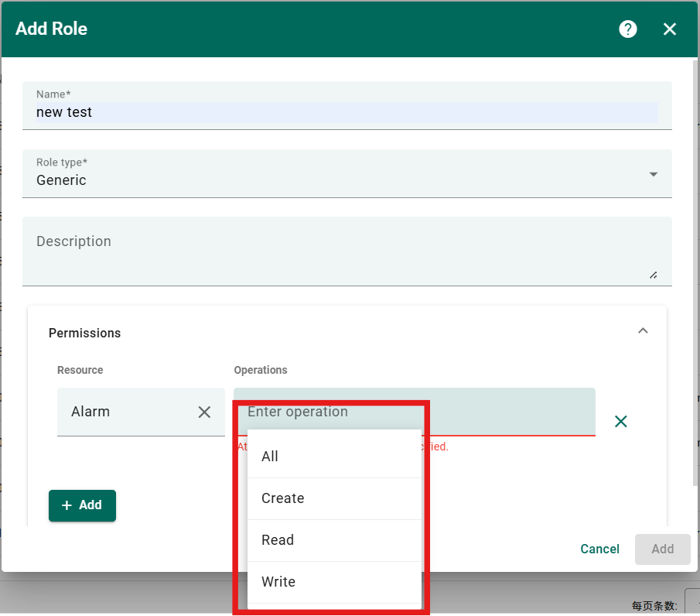
Task: Click into the Description text area
Action: 347,252
